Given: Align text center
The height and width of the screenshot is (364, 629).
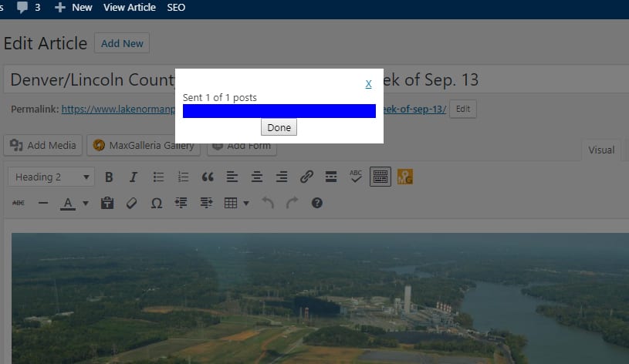Looking at the screenshot, I should point(257,177).
